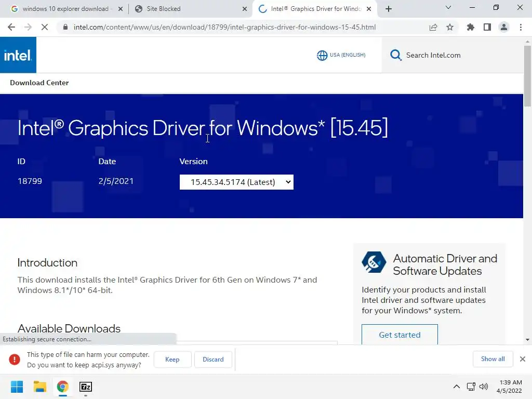532x399 pixels.
Task: Keep the acpi.sys download
Action: click(x=172, y=360)
